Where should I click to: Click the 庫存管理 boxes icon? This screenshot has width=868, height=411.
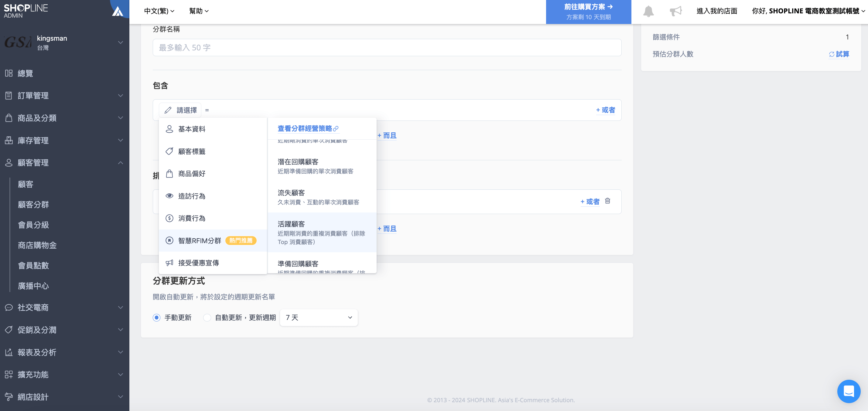[9, 140]
